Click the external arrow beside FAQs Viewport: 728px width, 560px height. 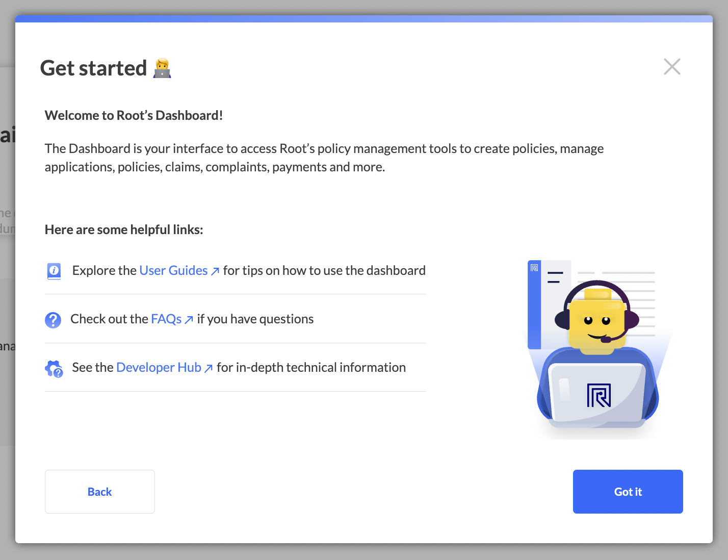pyautogui.click(x=189, y=320)
